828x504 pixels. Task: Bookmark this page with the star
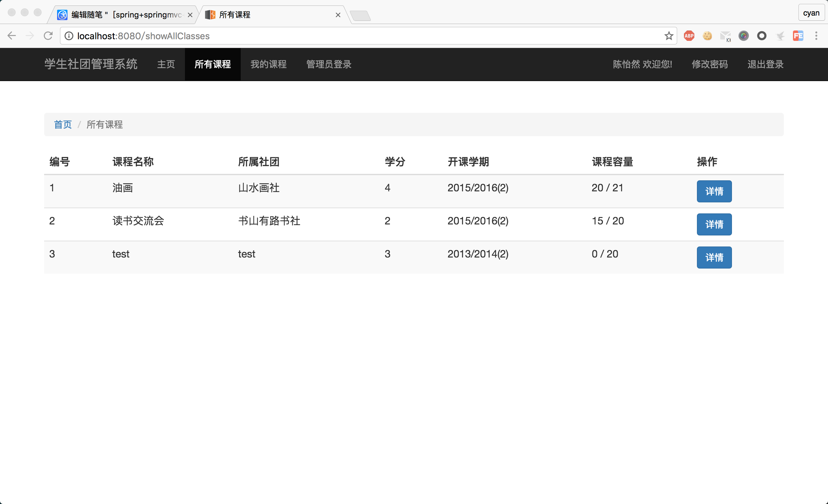pyautogui.click(x=669, y=36)
